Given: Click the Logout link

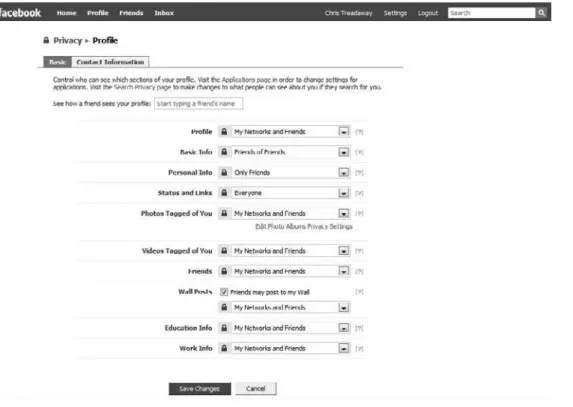Looking at the screenshot, I should pyautogui.click(x=428, y=13).
